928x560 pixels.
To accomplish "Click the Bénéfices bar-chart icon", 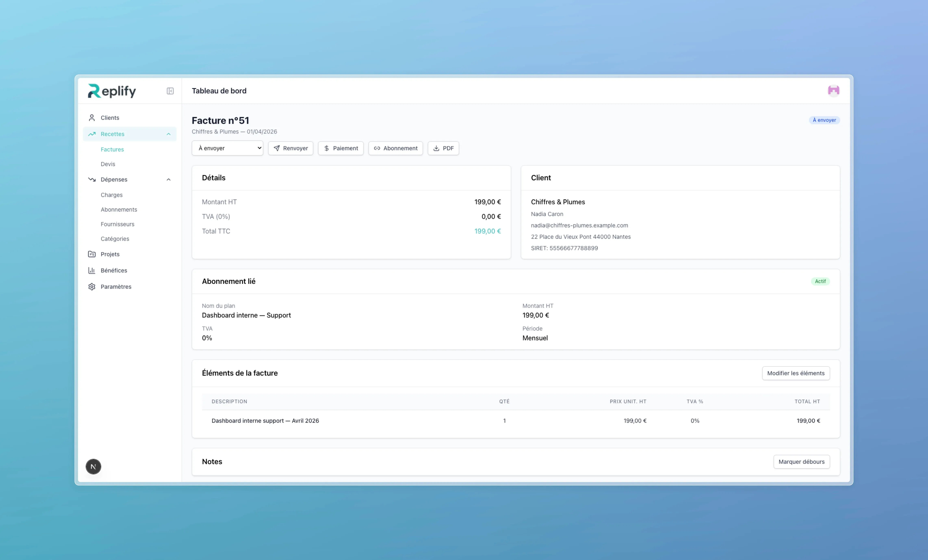I will (91, 270).
